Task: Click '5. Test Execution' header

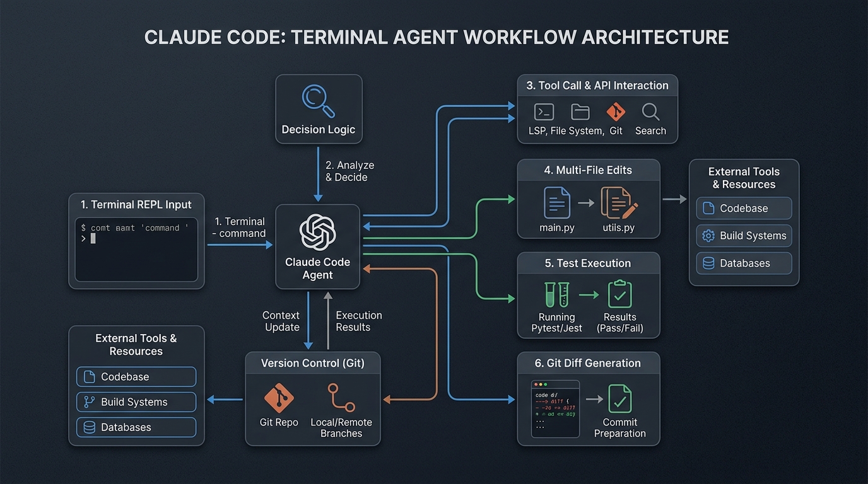Action: (x=588, y=263)
